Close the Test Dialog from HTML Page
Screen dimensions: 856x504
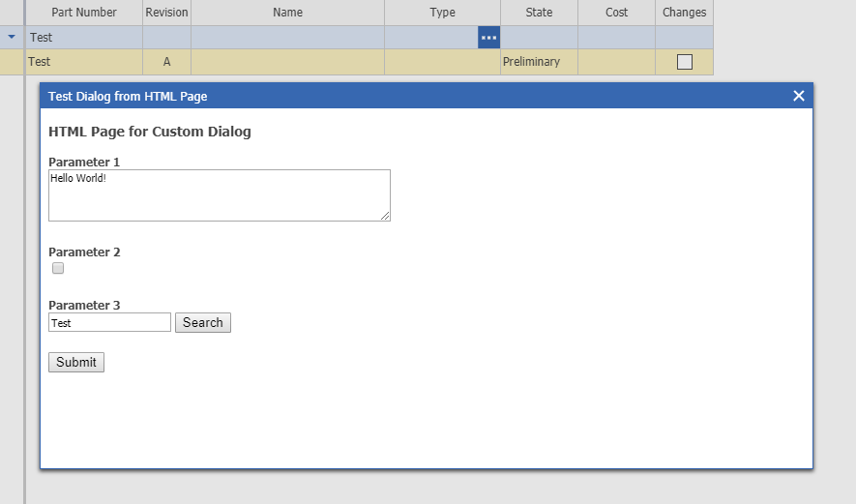tap(798, 96)
